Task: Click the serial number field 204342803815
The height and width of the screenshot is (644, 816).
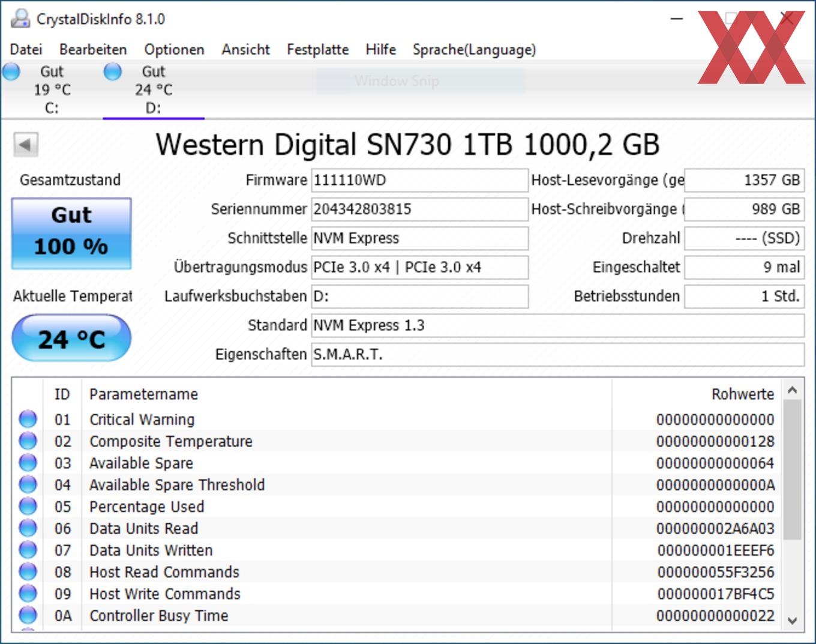Action: point(419,209)
